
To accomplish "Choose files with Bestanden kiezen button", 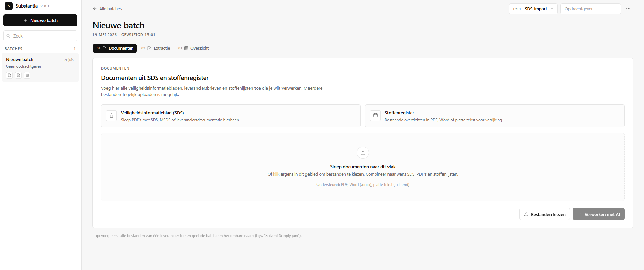I will pos(544,214).
